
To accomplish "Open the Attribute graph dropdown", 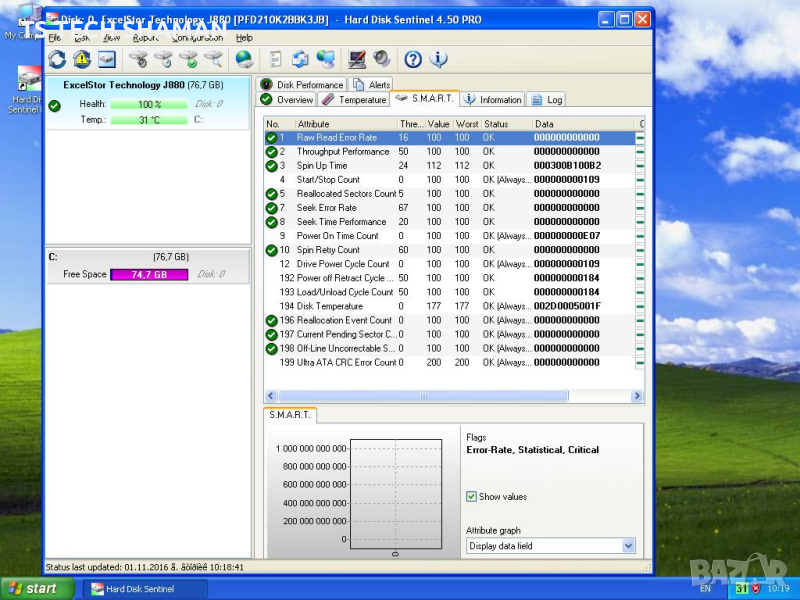I will [628, 546].
